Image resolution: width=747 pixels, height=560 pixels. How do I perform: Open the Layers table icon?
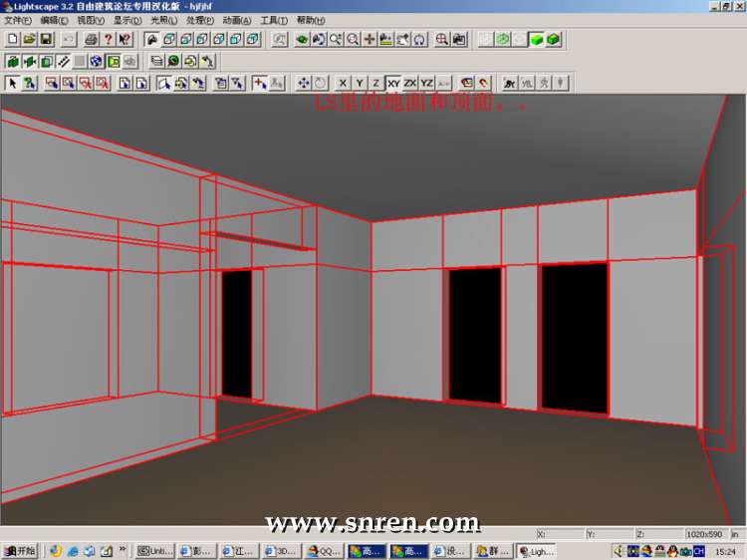click(x=156, y=61)
